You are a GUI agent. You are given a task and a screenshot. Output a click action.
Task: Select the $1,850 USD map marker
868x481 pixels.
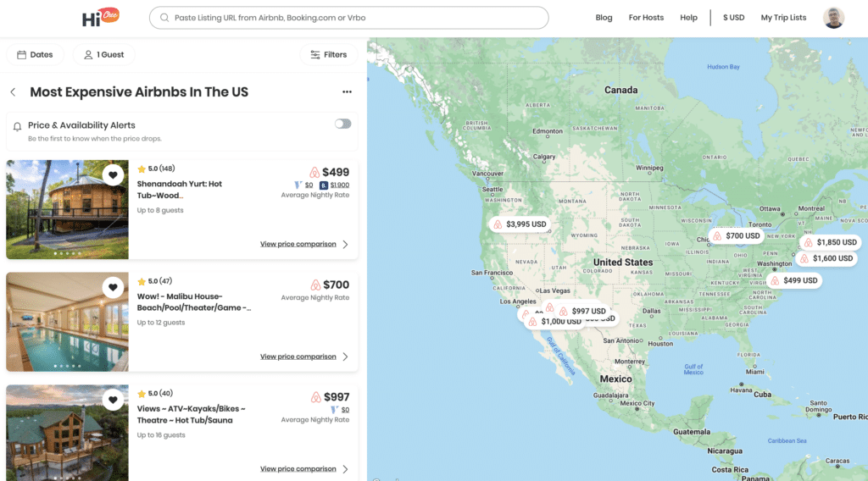coord(830,242)
